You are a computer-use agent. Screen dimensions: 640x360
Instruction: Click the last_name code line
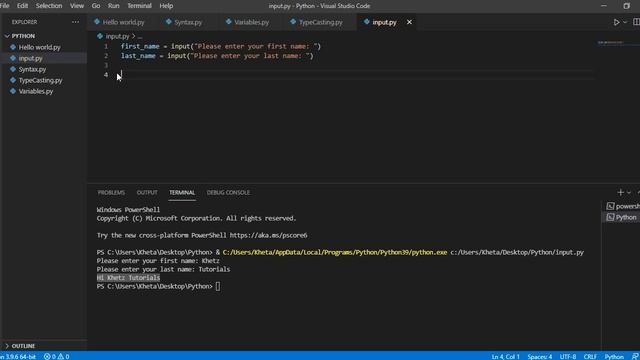(217, 56)
